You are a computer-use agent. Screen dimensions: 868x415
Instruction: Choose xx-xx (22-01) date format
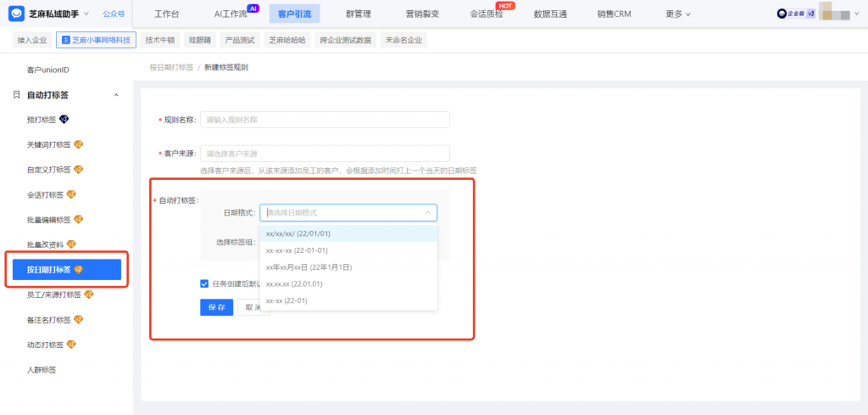(348, 300)
